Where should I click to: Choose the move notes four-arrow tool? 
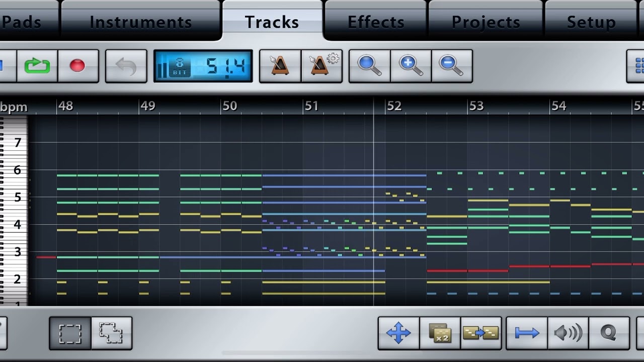[398, 333]
